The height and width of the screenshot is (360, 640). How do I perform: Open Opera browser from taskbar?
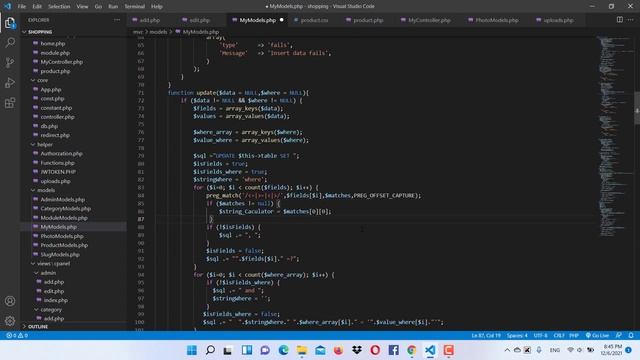(x=375, y=350)
